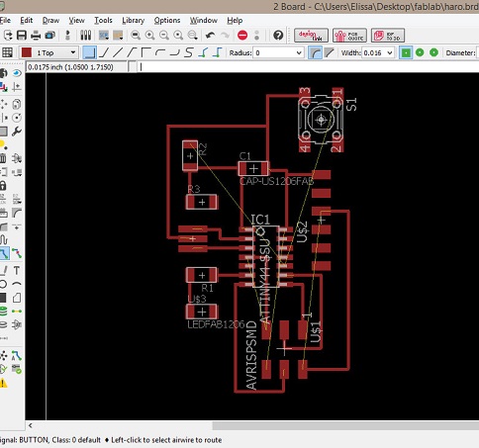Screen dimensions: 479x448
Task: Click the Print icon
Action: (x=36, y=35)
